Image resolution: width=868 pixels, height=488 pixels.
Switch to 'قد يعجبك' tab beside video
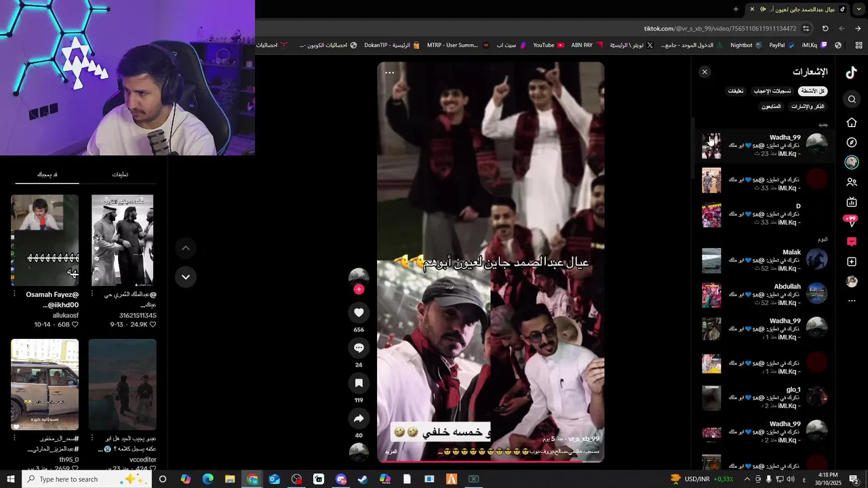[x=47, y=175]
